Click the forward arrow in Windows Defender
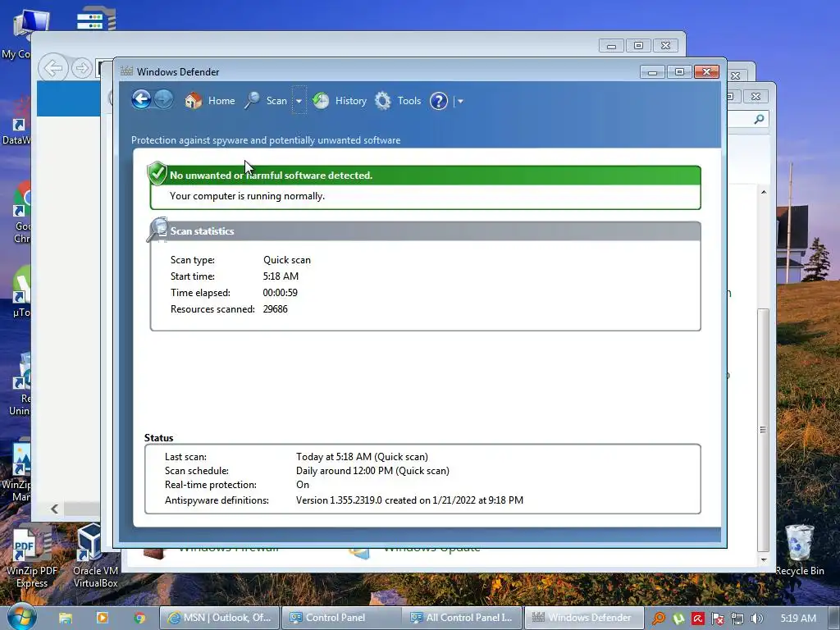The height and width of the screenshot is (630, 840). click(x=163, y=99)
